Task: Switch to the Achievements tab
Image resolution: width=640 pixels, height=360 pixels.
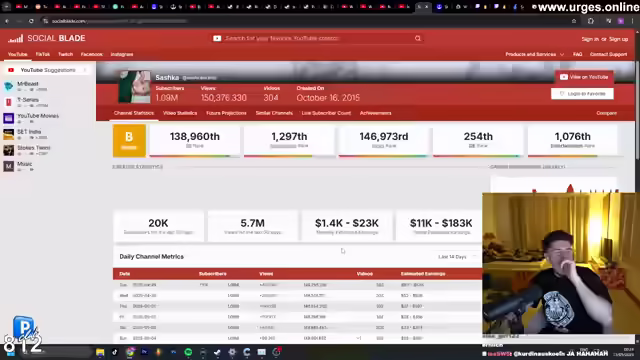Action: [376, 113]
